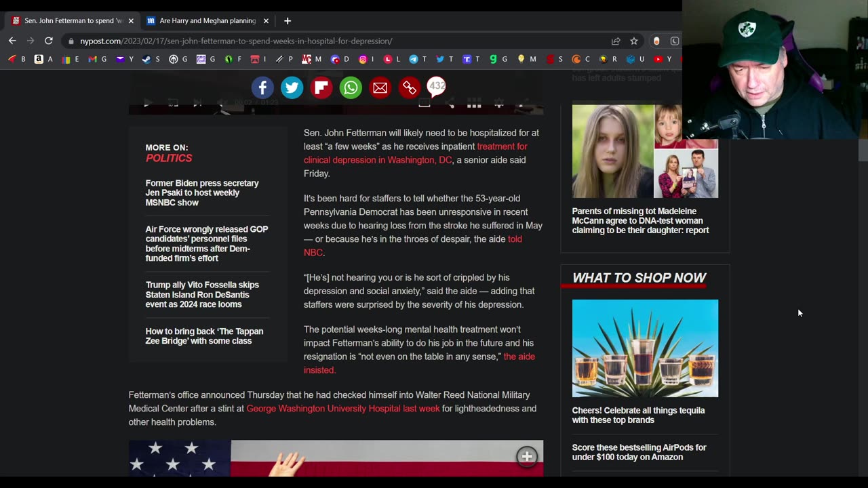Open the Yahoo Mail bookmark

pyautogui.click(x=124, y=59)
